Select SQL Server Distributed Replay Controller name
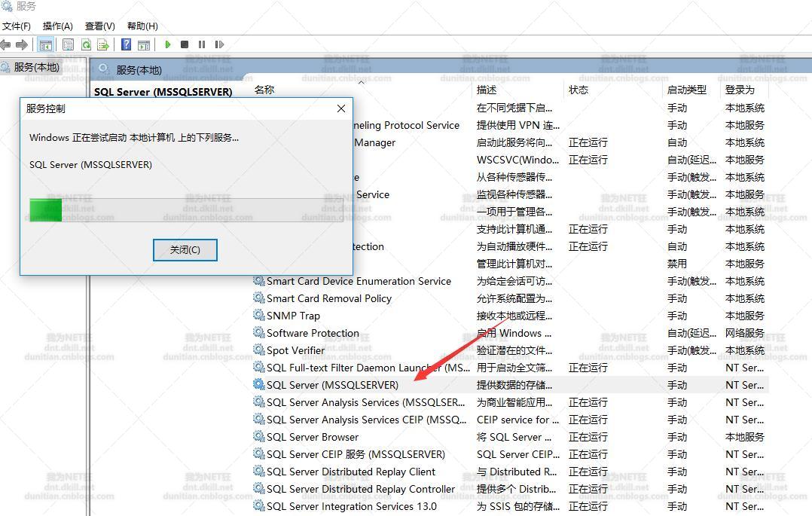 361,489
